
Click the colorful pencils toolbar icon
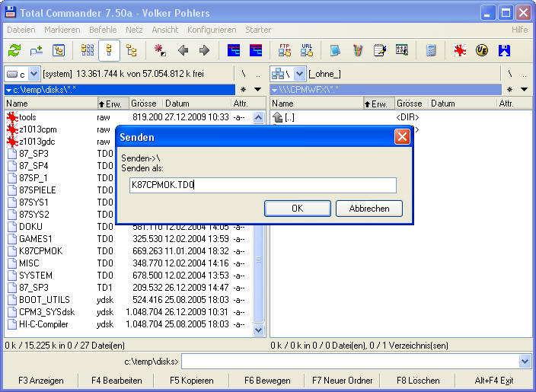358,50
